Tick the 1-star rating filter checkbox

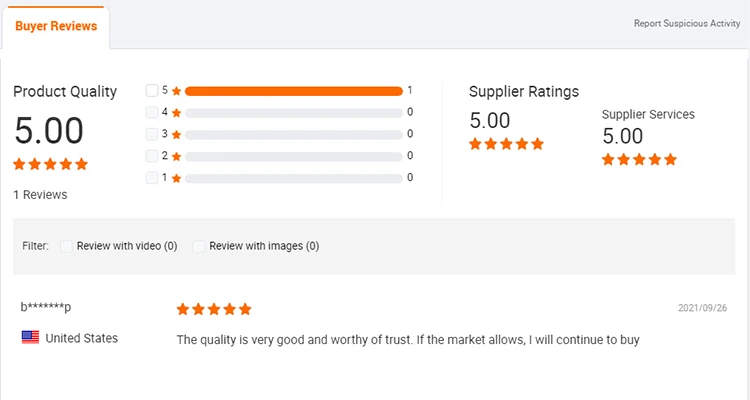[x=152, y=178]
